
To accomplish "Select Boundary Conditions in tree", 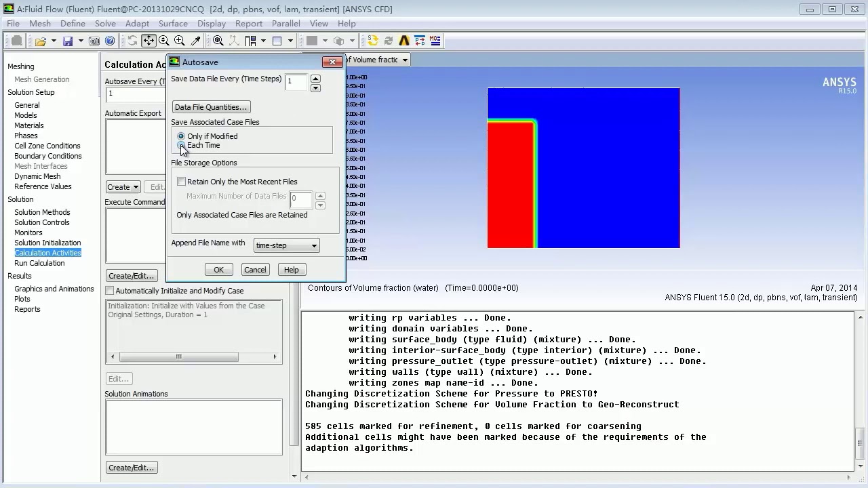I will (x=48, y=156).
